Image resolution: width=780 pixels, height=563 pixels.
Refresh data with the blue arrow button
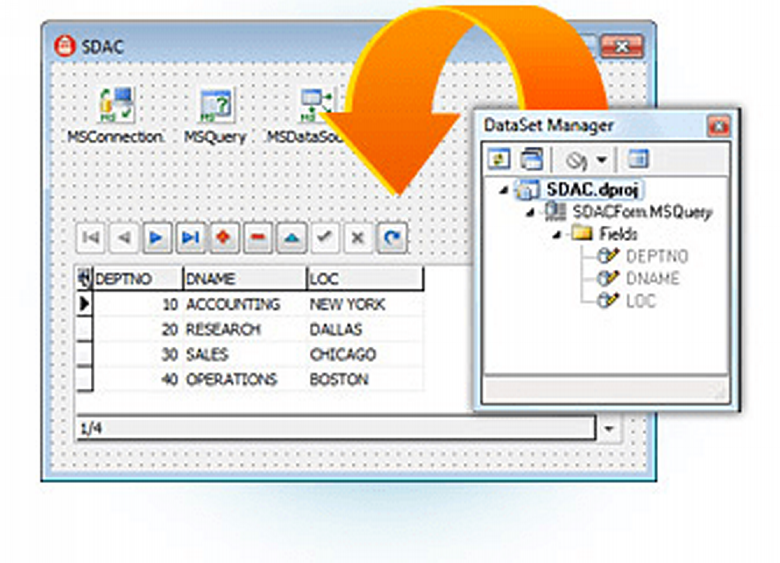tap(392, 238)
